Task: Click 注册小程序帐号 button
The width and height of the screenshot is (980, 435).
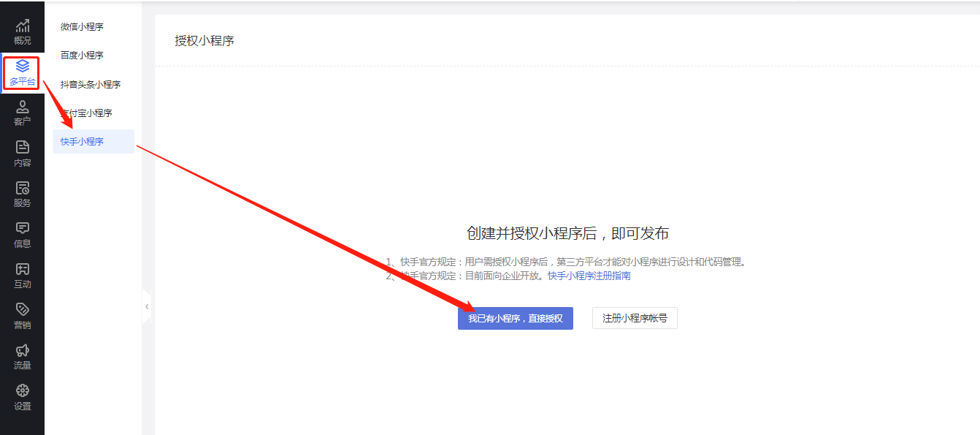Action: (x=635, y=318)
